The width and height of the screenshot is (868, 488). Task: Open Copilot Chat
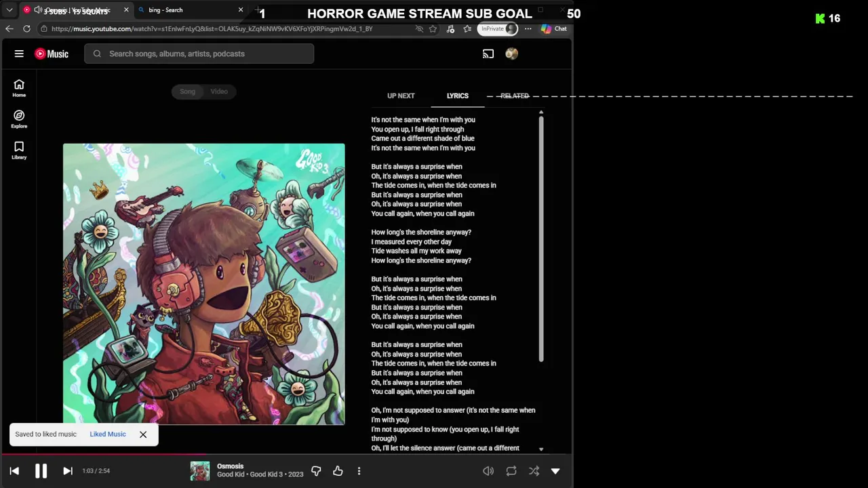pyautogui.click(x=554, y=28)
